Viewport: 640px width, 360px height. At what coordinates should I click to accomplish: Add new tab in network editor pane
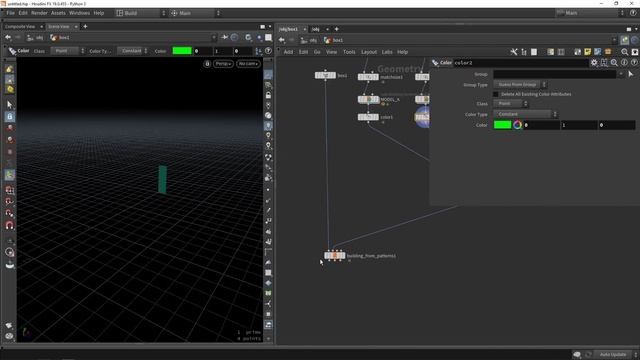click(x=336, y=29)
